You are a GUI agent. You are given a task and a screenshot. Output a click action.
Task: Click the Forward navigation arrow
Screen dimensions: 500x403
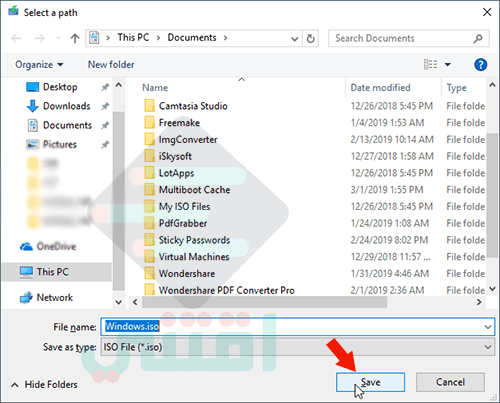[x=40, y=38]
